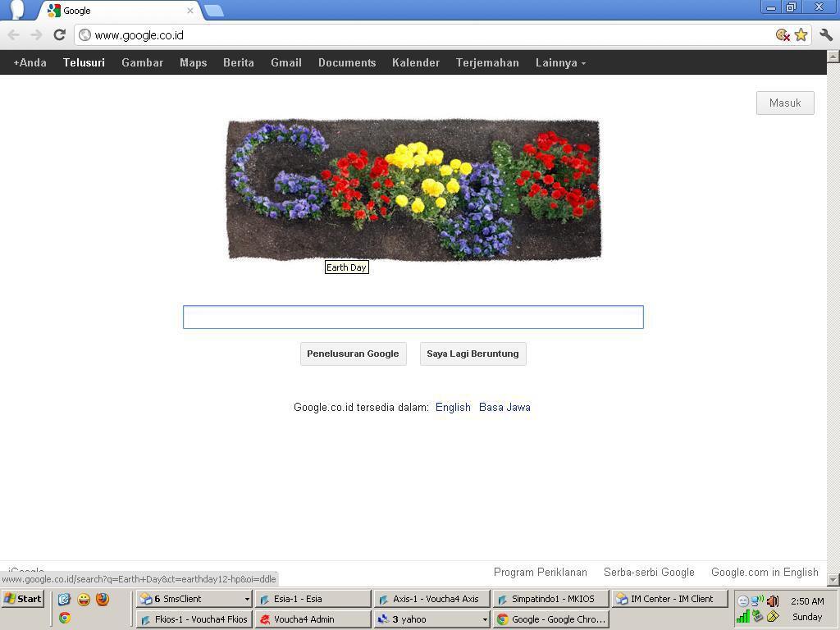Screen dimensions: 840x630
Task: Click the first blue Quick Launch icon
Action: [x=64, y=599]
